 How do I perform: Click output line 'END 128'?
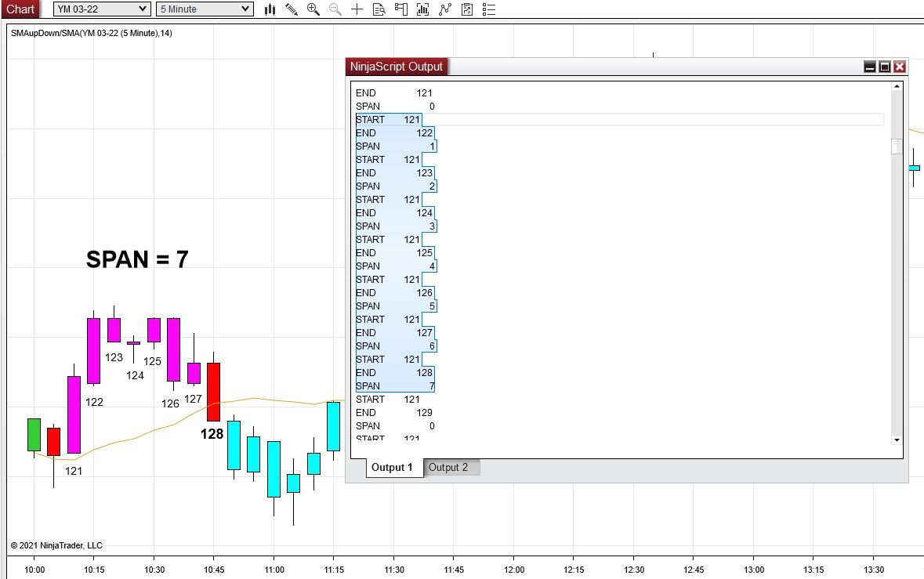coord(394,373)
